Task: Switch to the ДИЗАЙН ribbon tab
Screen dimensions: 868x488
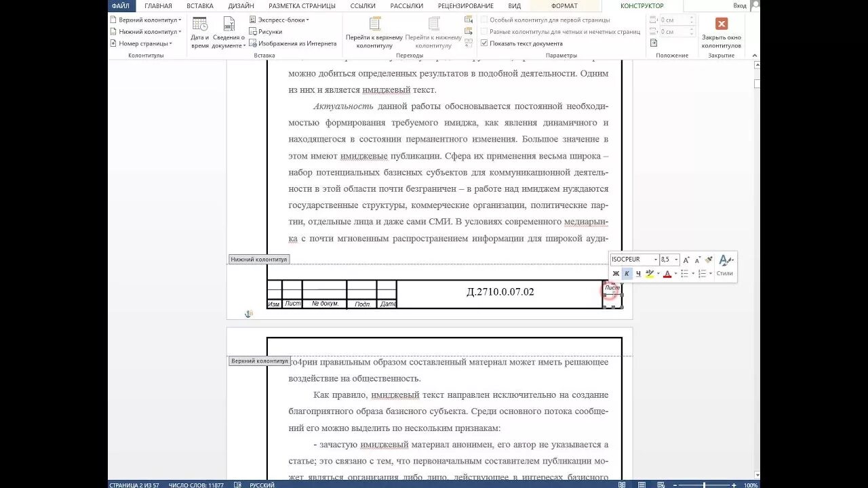Action: click(241, 6)
